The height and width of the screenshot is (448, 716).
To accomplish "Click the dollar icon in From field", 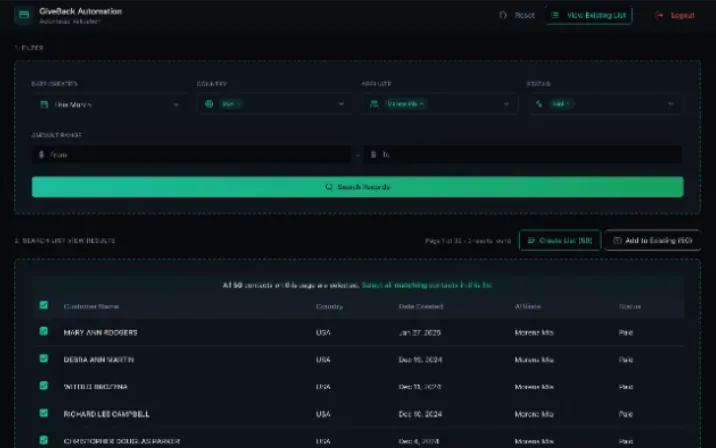I will 42,155.
